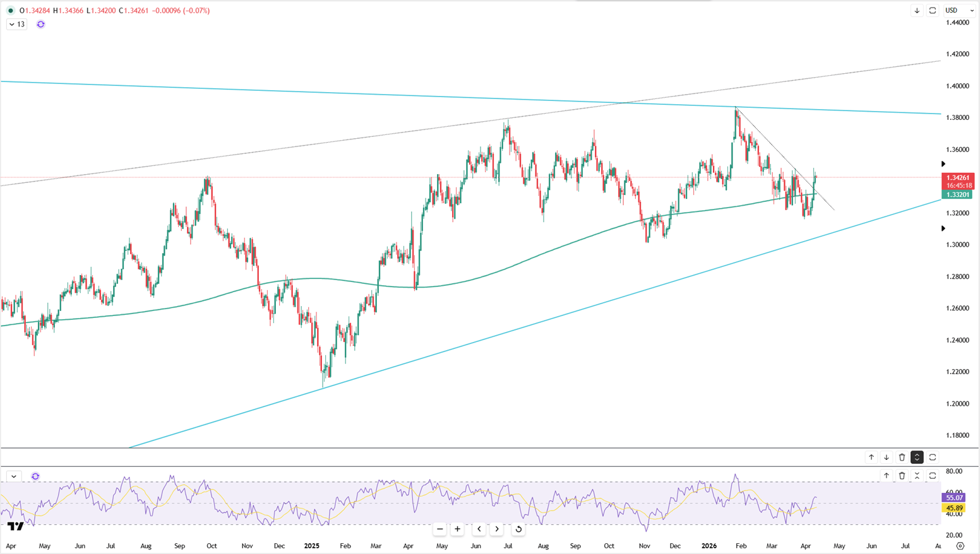The width and height of the screenshot is (980, 554).
Task: Click the TradingView logo
Action: [16, 526]
